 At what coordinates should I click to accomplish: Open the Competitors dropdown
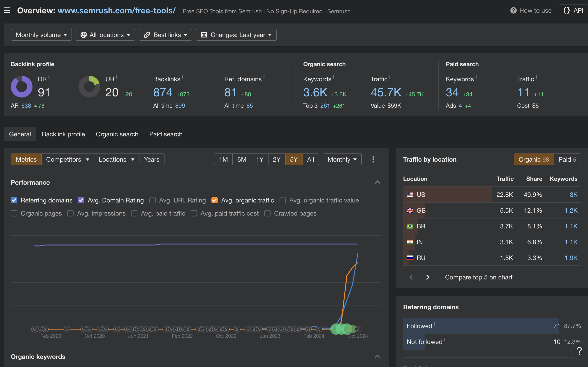68,160
